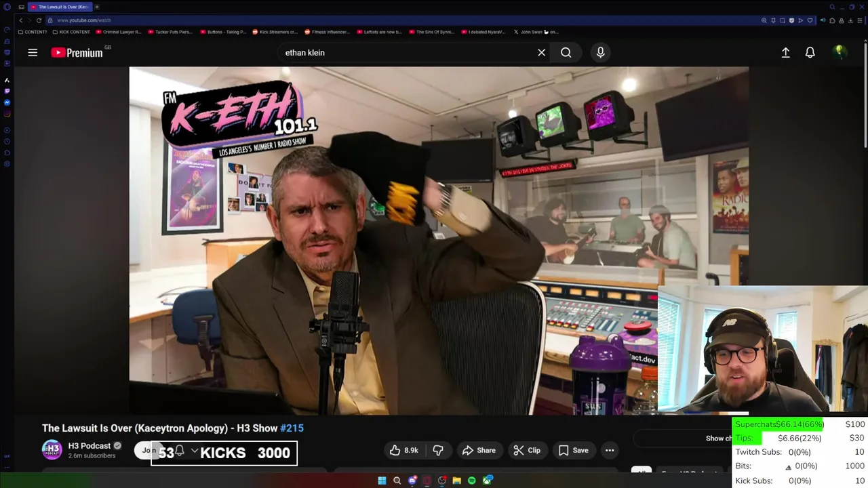Image resolution: width=868 pixels, height=488 pixels.
Task: Open the 'Leftists are now b...' bookmark
Action: [379, 32]
